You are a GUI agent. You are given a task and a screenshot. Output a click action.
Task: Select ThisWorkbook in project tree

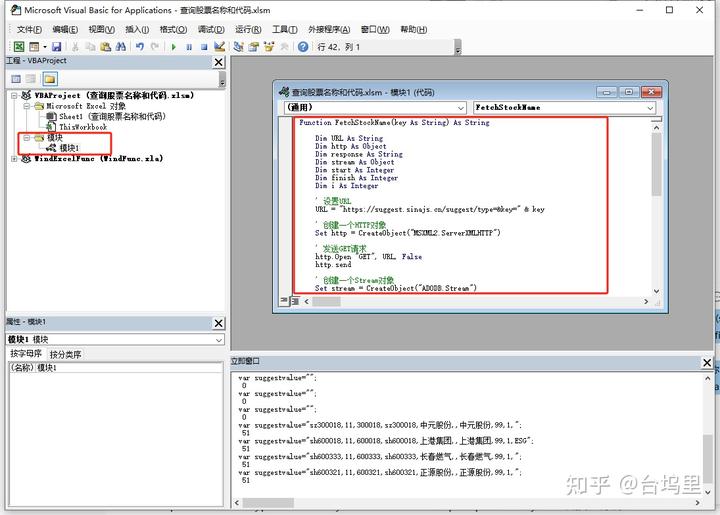(83, 127)
